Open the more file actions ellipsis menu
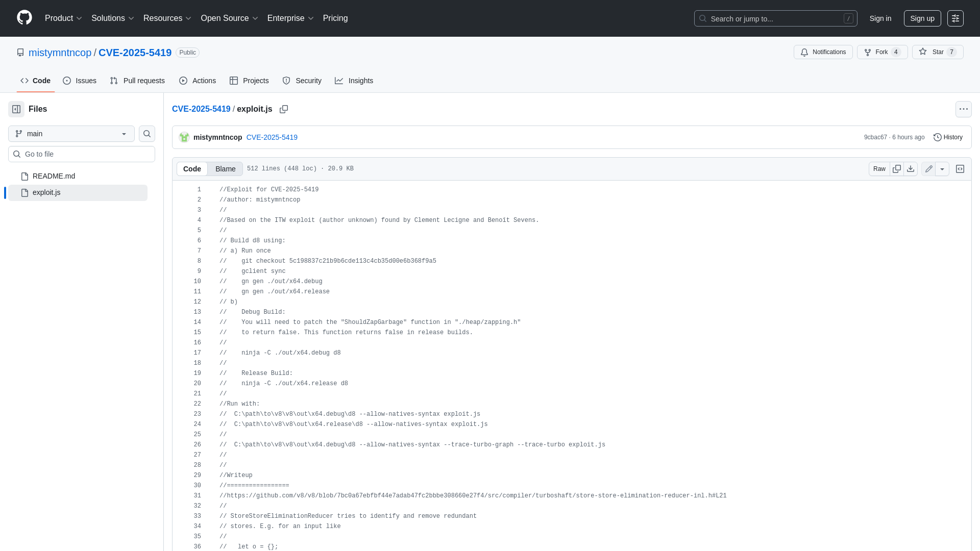The image size is (980, 551). pyautogui.click(x=963, y=109)
